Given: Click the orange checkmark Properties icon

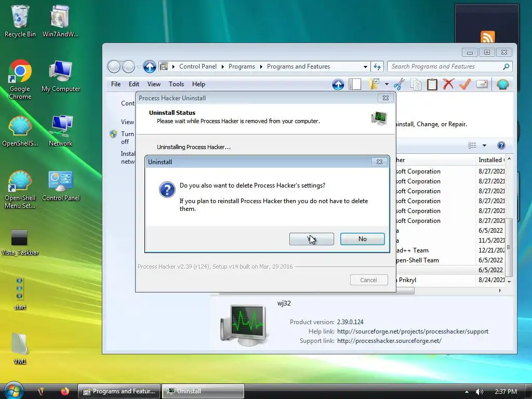Looking at the screenshot, I should point(465,84).
